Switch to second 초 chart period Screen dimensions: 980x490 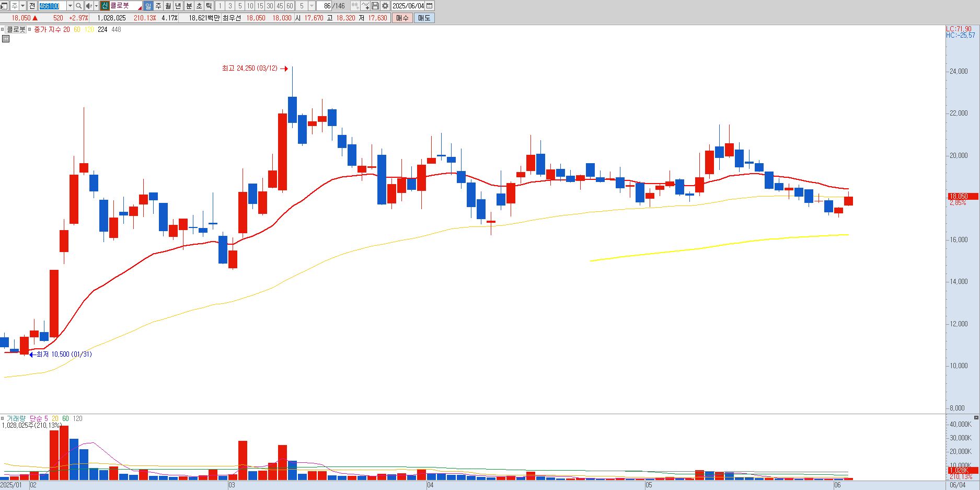coord(199,6)
